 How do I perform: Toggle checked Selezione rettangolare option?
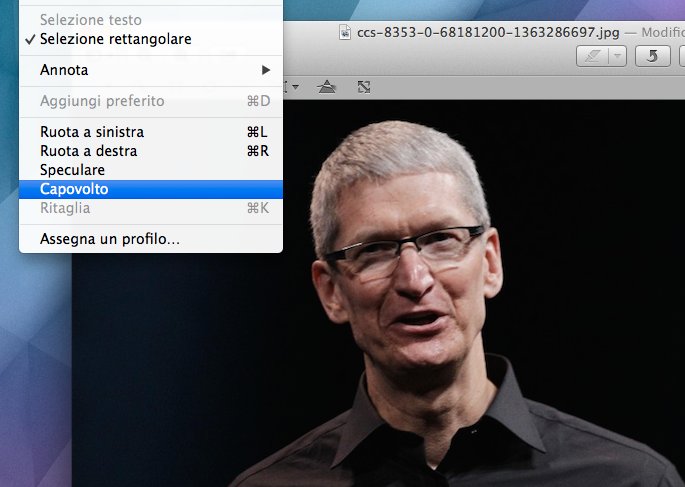[x=151, y=39]
